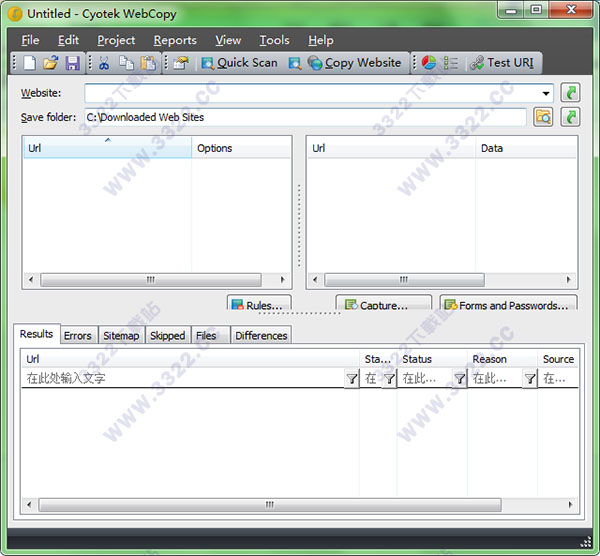
Task: Click the Status filter text box
Action: point(425,378)
